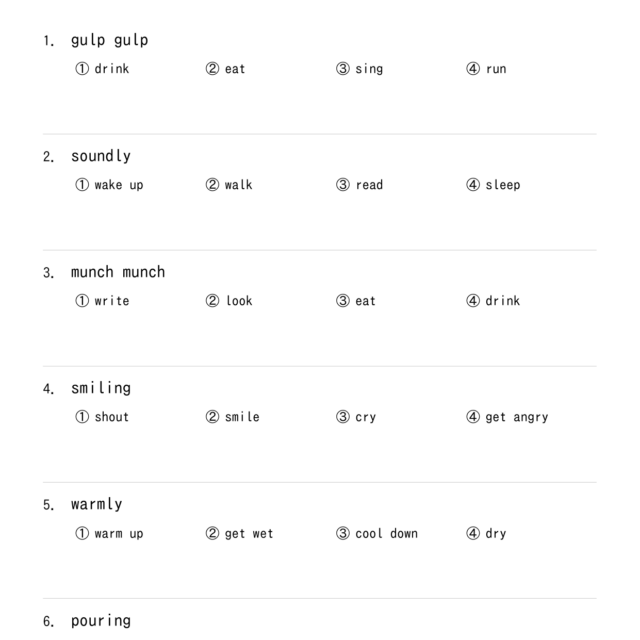This screenshot has width=640, height=640.
Task: Select ④ get angry option
Action: coord(507,417)
